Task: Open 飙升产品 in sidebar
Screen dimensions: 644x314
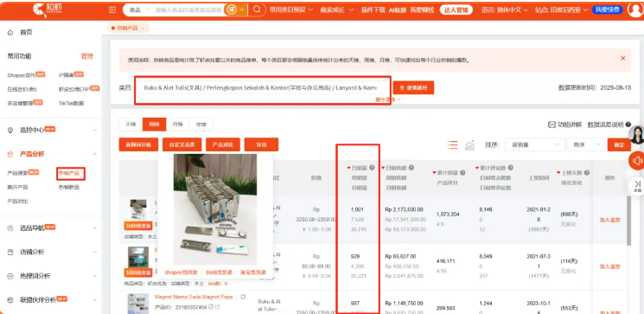Action: pyautogui.click(x=17, y=188)
